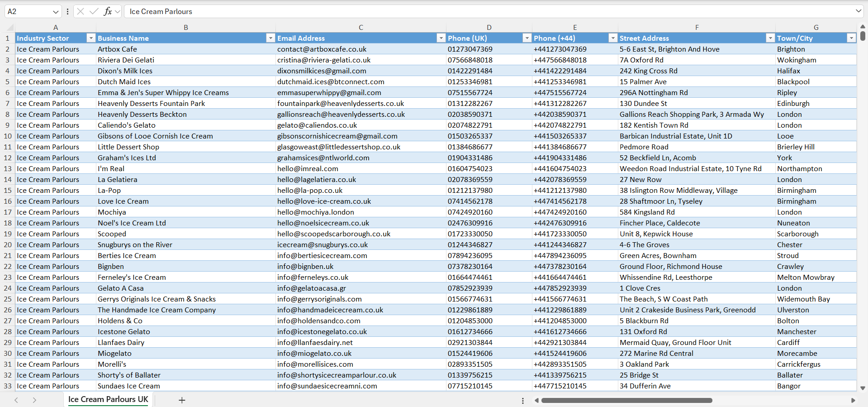
Task: Click horizontal scrollbar left arrow
Action: pyautogui.click(x=537, y=401)
